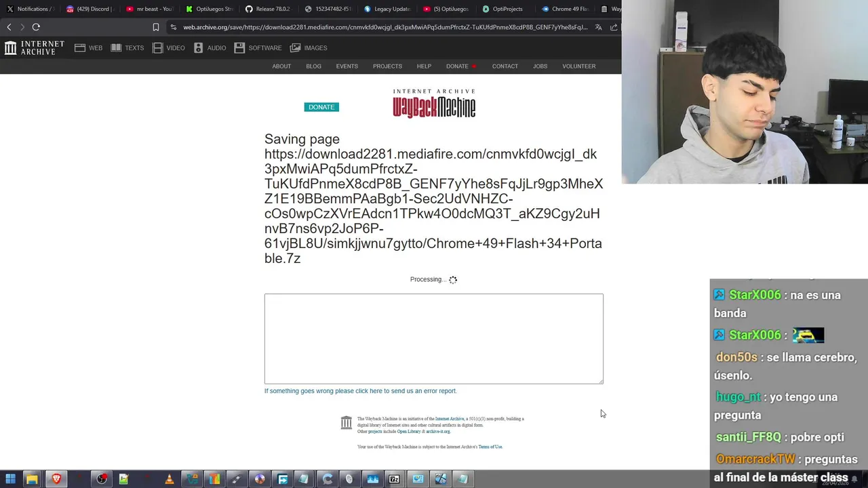
Task: Switch to the Chrome 49 Flash tab
Action: click(x=566, y=9)
